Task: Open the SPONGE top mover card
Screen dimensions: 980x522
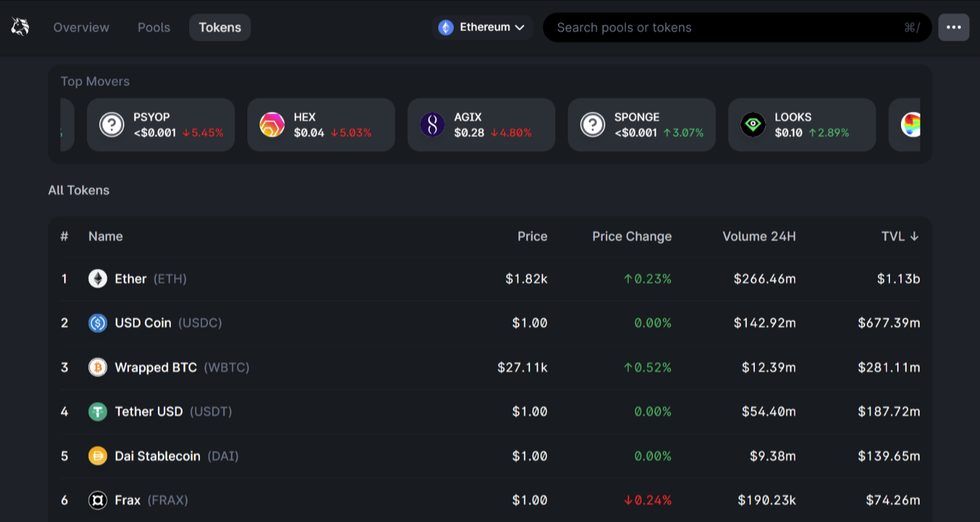Action: [642, 125]
